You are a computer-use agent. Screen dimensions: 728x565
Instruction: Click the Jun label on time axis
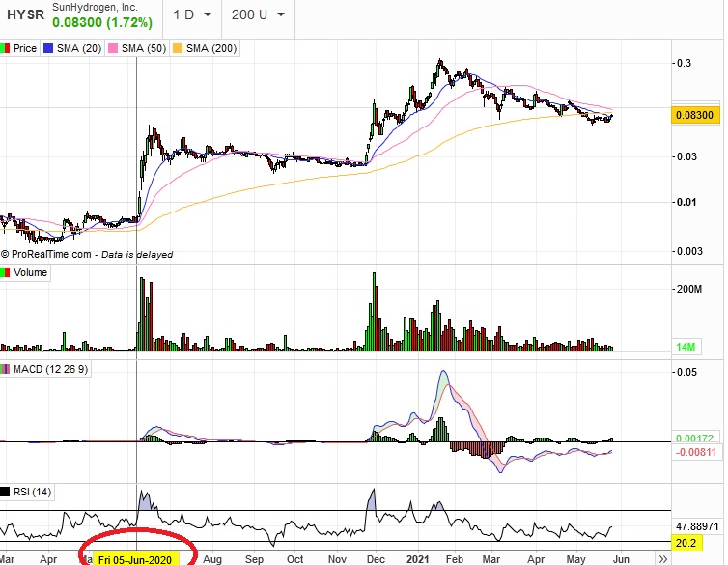point(620,559)
